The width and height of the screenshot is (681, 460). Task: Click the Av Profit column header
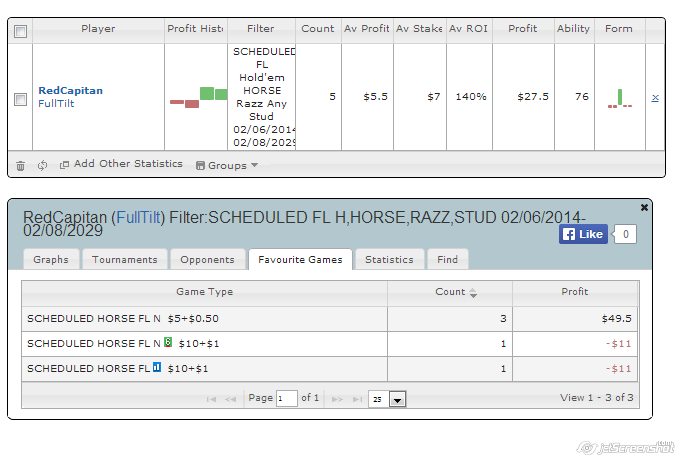pos(367,29)
